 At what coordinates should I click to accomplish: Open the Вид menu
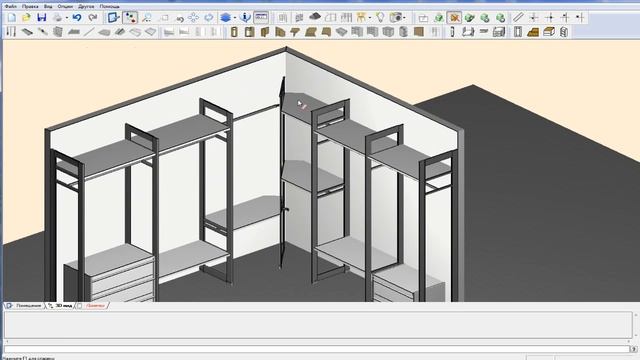[x=48, y=7]
